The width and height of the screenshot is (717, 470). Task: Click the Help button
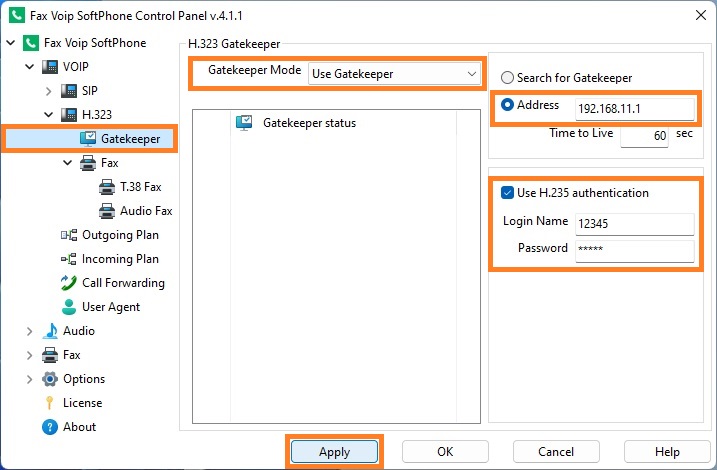(667, 452)
